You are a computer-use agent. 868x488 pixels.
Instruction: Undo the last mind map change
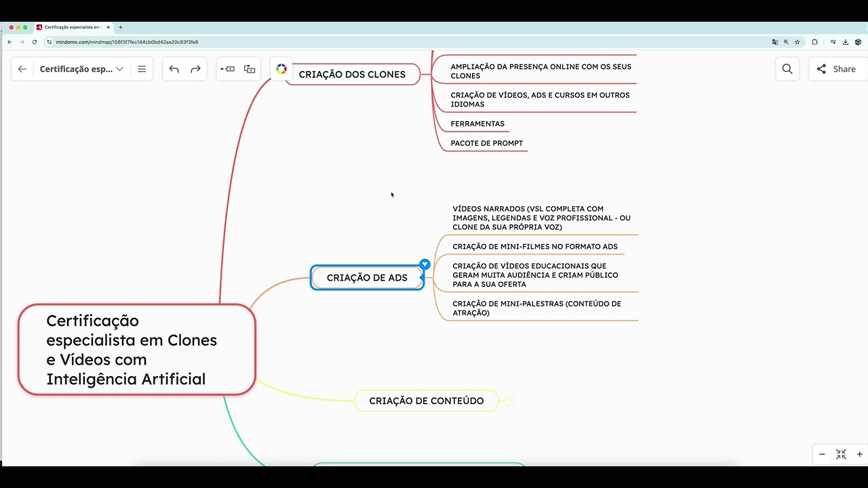(174, 69)
